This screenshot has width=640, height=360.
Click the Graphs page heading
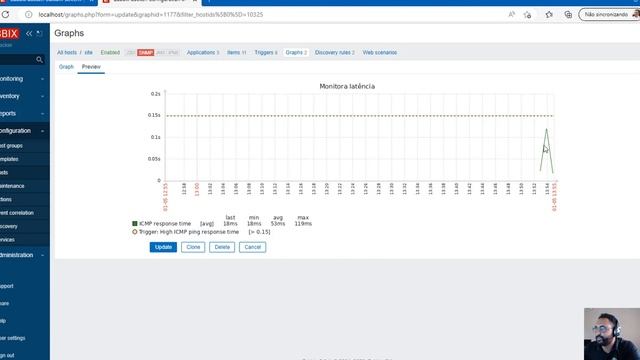coord(69,33)
